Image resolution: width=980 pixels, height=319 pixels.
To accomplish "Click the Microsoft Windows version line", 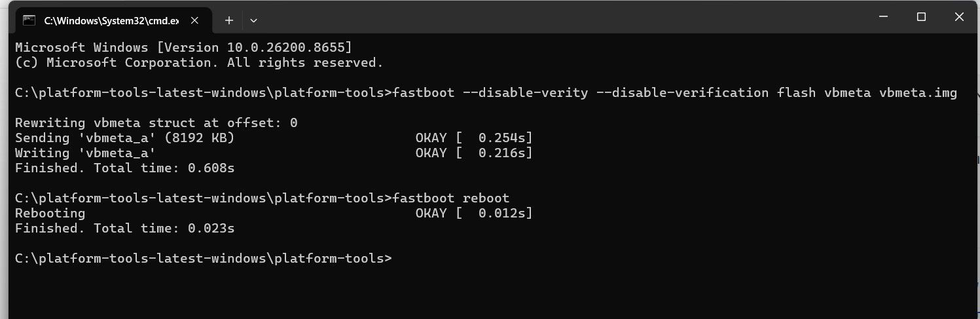I will (183, 48).
